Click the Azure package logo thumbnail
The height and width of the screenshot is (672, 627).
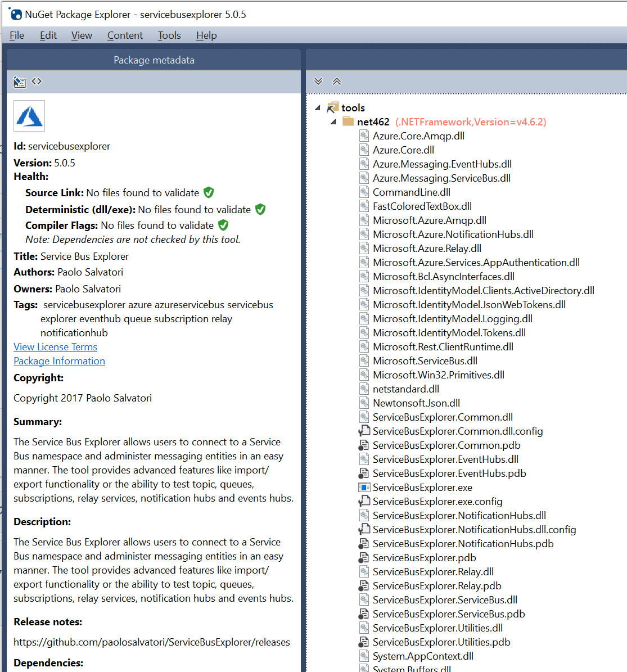click(29, 116)
